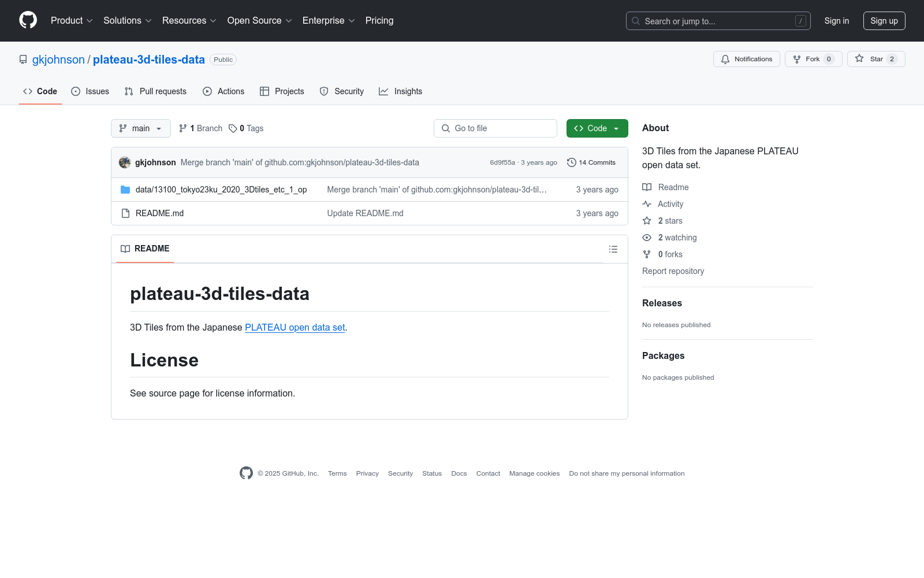The height and width of the screenshot is (578, 924).
Task: Open commit 6d9f55a hash link
Action: coord(502,162)
